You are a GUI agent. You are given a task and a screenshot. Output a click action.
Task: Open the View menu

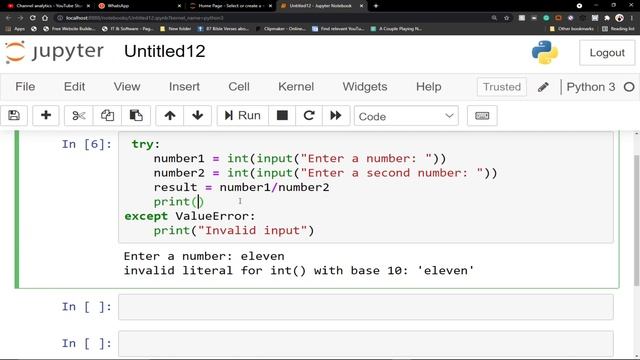click(127, 87)
